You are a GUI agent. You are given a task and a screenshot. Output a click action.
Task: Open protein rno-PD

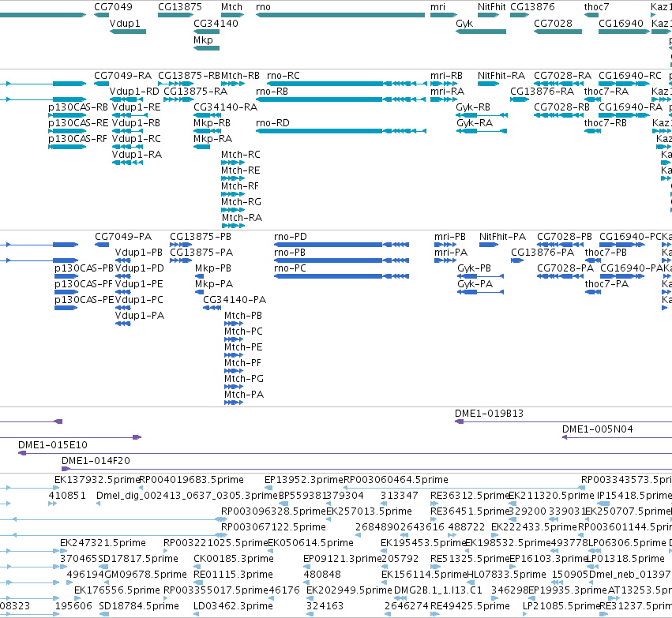[x=290, y=237]
